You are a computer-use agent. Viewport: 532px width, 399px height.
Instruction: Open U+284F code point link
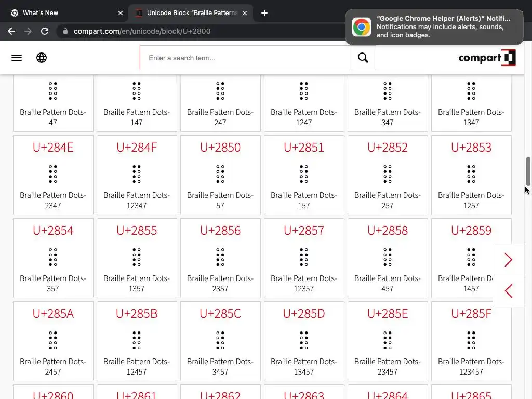pos(137,148)
